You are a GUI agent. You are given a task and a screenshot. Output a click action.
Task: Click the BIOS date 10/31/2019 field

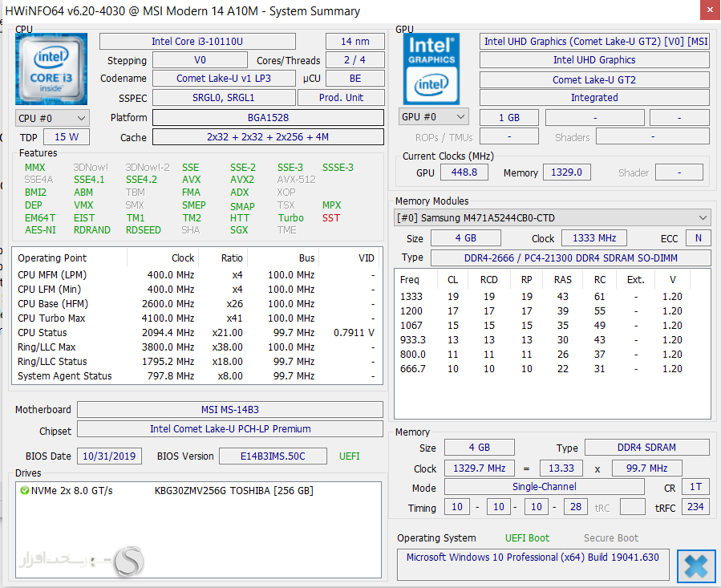109,456
